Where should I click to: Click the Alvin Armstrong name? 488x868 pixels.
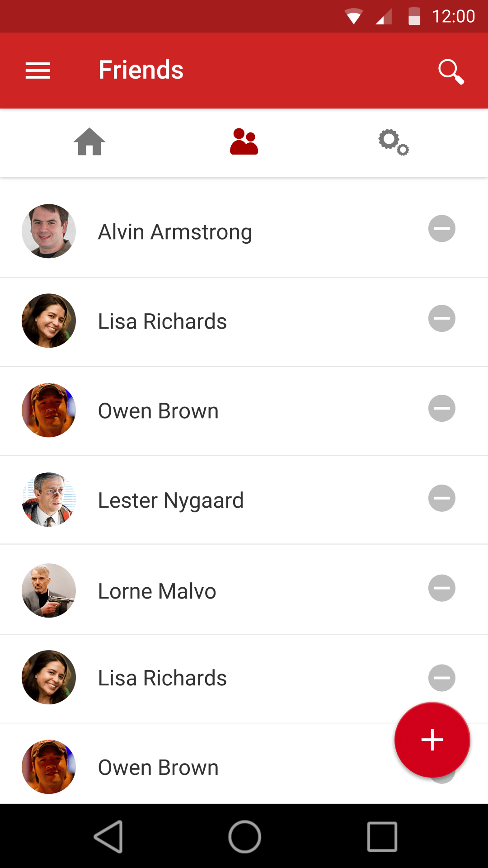(175, 232)
